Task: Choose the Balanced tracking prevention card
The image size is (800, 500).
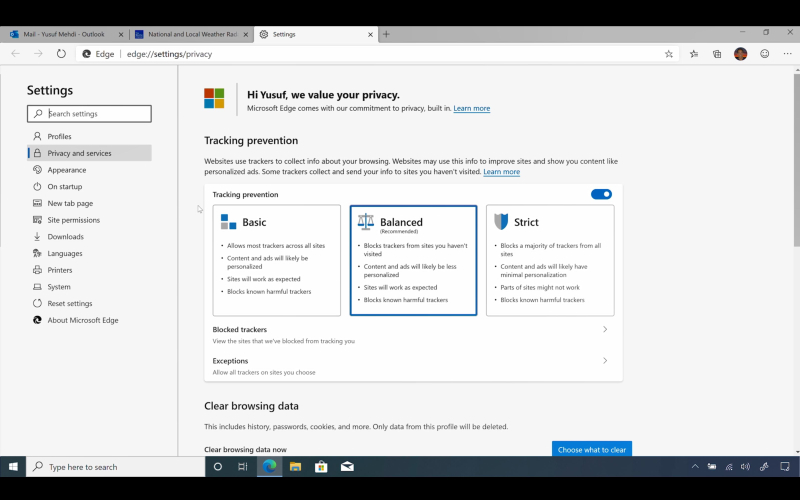Action: coord(413,260)
